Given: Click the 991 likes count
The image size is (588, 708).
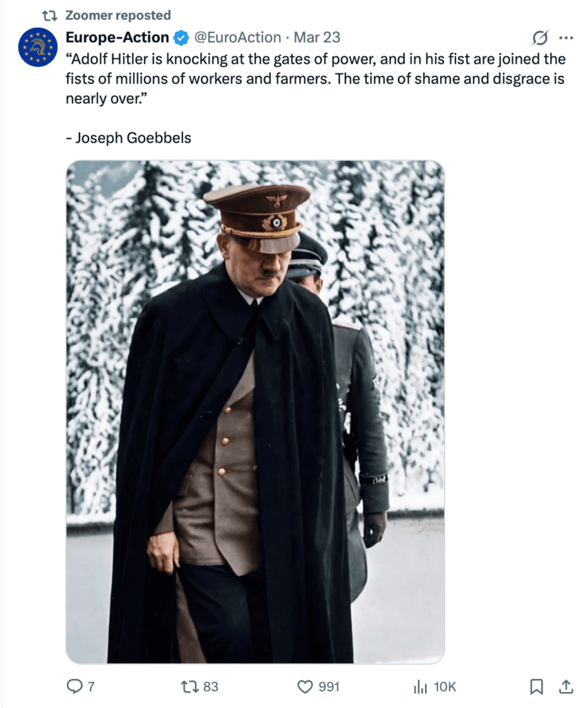Looking at the screenshot, I should [329, 687].
